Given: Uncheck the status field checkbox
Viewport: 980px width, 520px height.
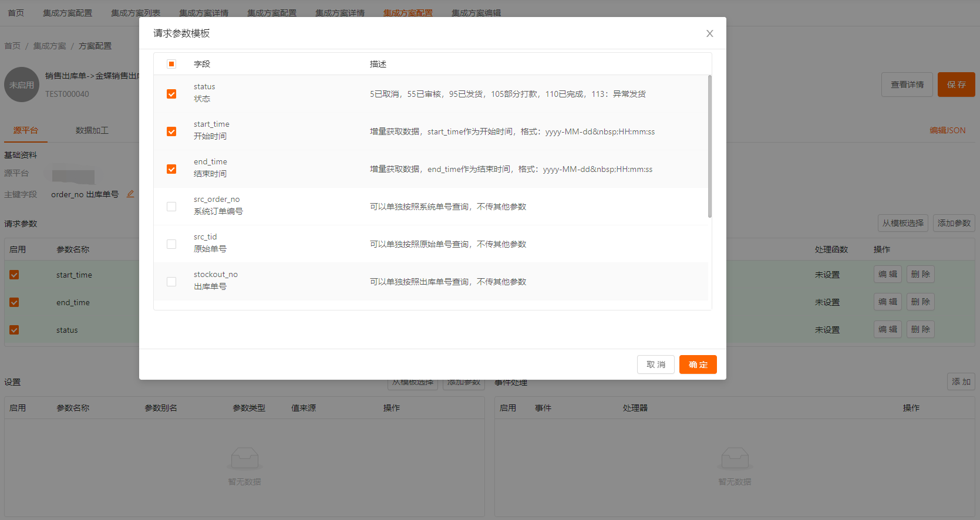Looking at the screenshot, I should (x=171, y=94).
